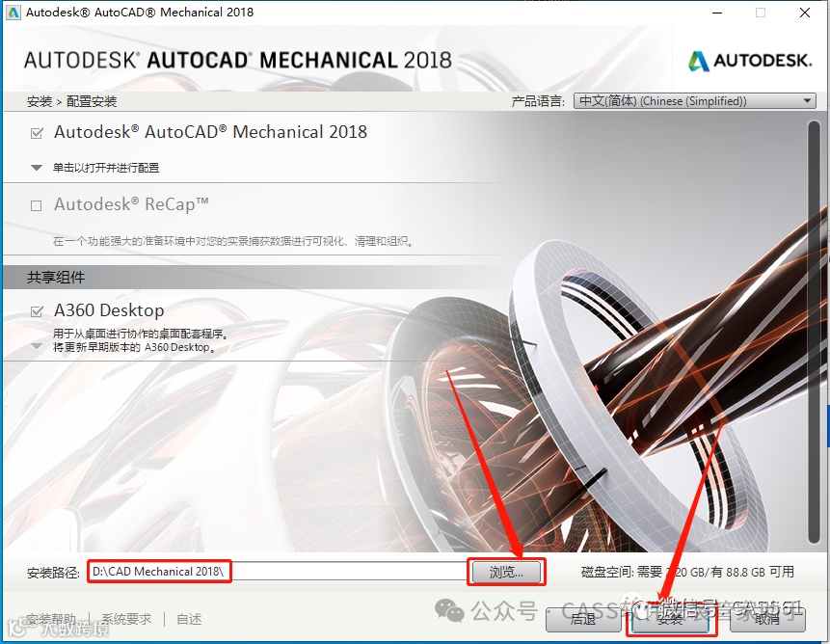Click the Autodesk logo at top right
830x644 pixels.
click(x=750, y=61)
